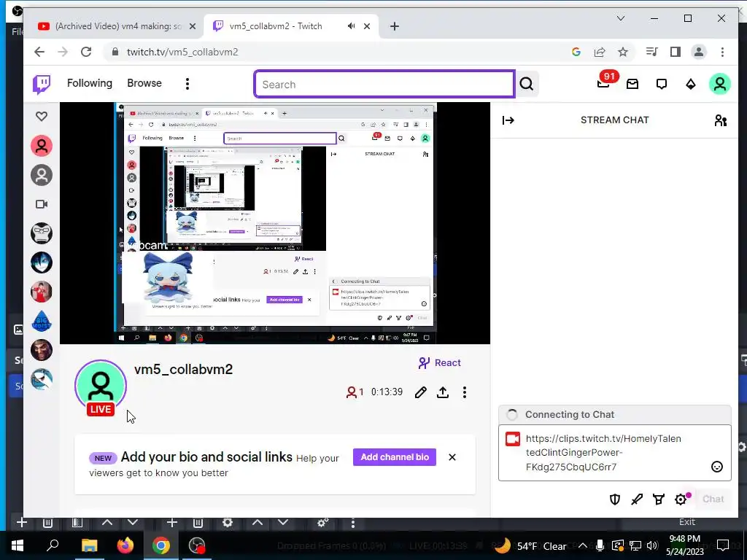Open the channel three-dot options menu
This screenshot has width=747, height=560.
coord(465,392)
